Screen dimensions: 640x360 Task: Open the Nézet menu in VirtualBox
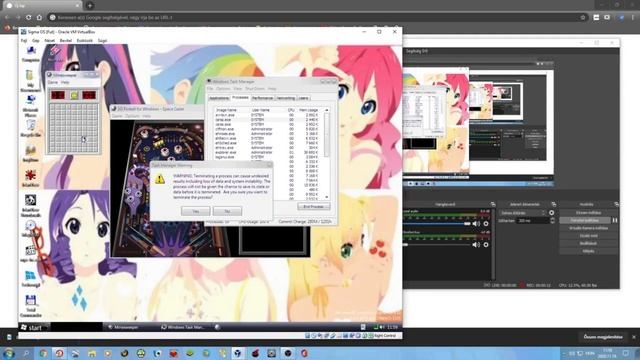(x=50, y=41)
